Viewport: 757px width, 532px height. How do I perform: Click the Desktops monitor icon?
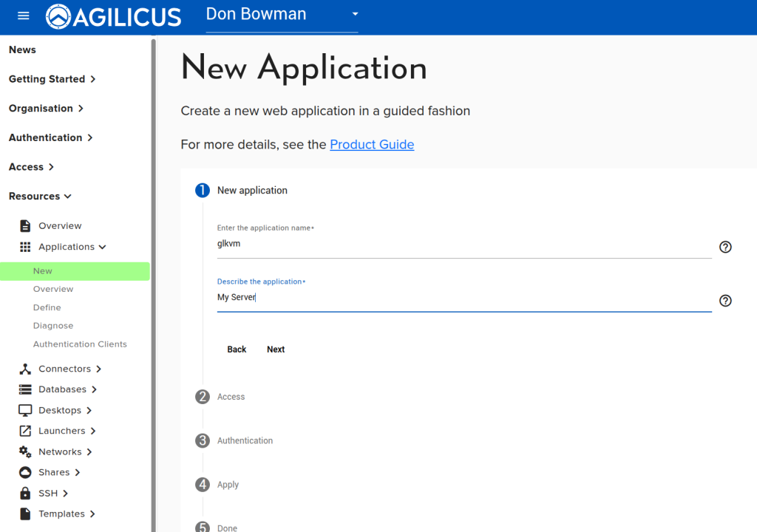pyautogui.click(x=25, y=410)
